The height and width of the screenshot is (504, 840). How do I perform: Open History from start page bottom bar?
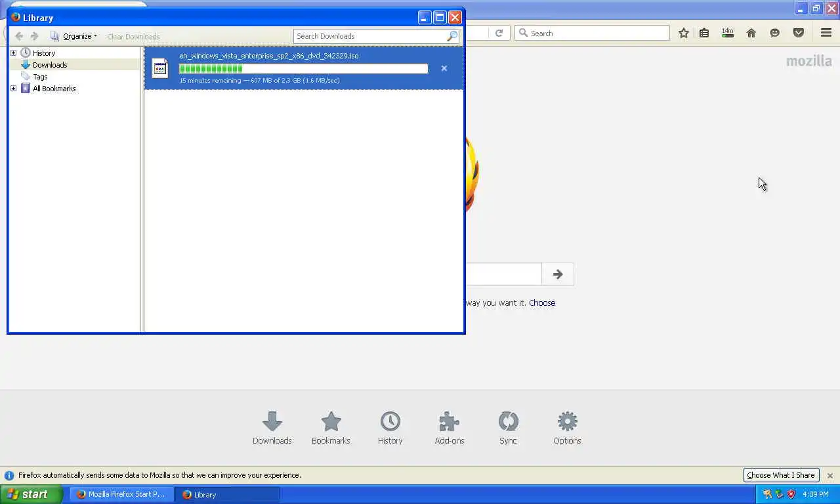(390, 428)
